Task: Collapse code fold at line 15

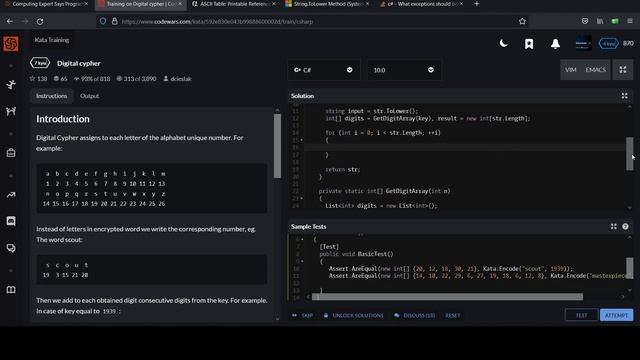Action: (302, 140)
